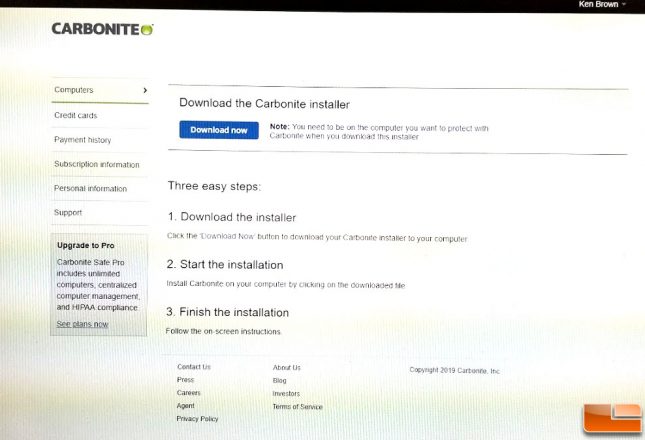Read the Privacy Policy
Screen dimensions: 645x440
point(197,419)
